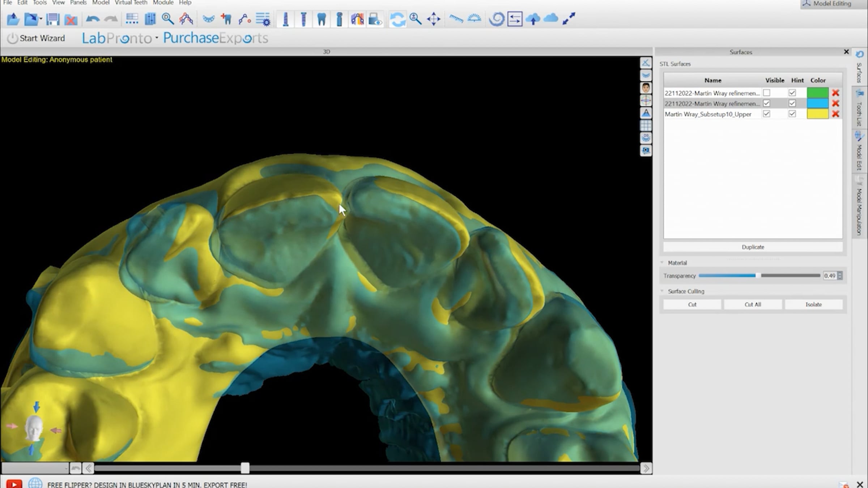Select the protractor angle measurement tool
This screenshot has width=868, height=488.
[474, 18]
